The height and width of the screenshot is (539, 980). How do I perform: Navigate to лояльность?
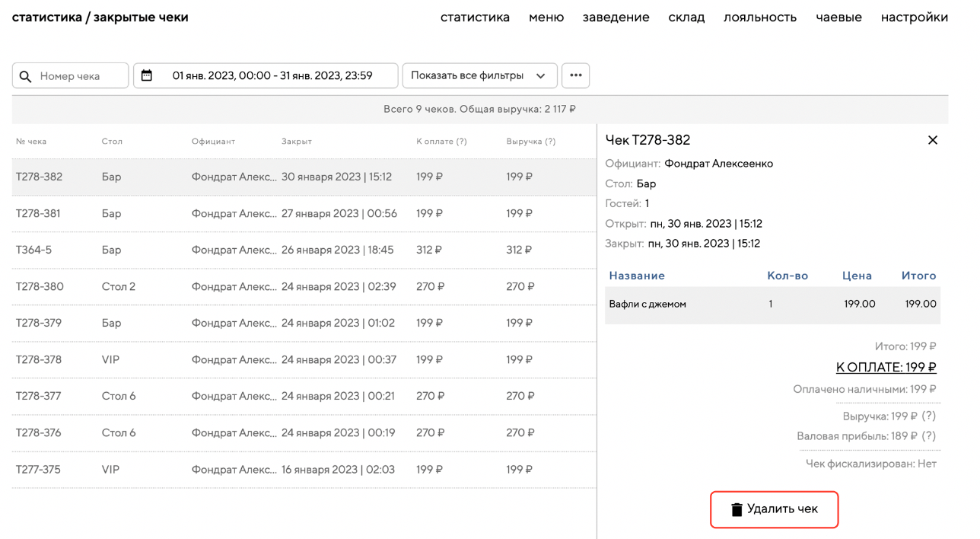click(x=759, y=17)
